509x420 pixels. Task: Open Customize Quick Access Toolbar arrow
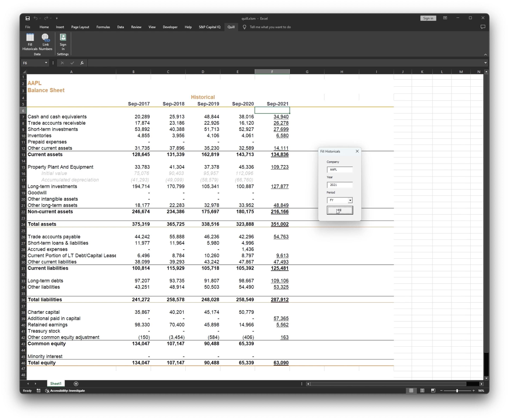(57, 18)
